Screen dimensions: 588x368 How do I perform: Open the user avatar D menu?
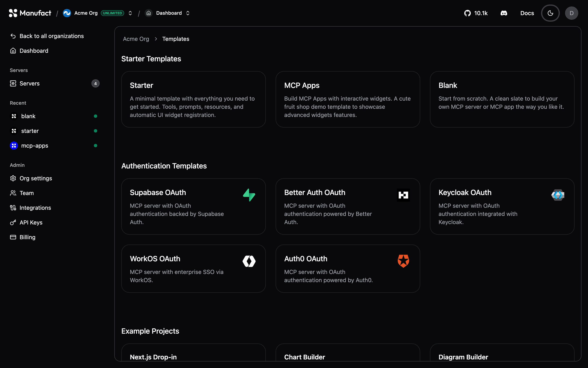pos(571,13)
